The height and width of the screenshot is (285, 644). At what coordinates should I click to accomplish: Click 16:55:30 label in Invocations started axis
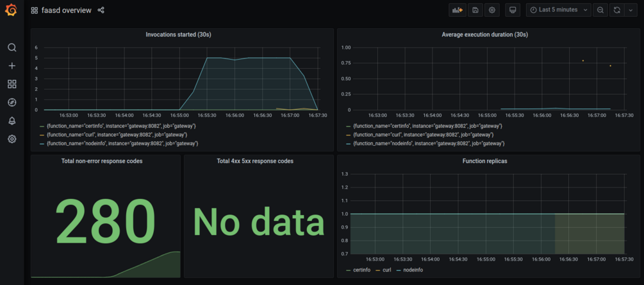click(x=208, y=116)
